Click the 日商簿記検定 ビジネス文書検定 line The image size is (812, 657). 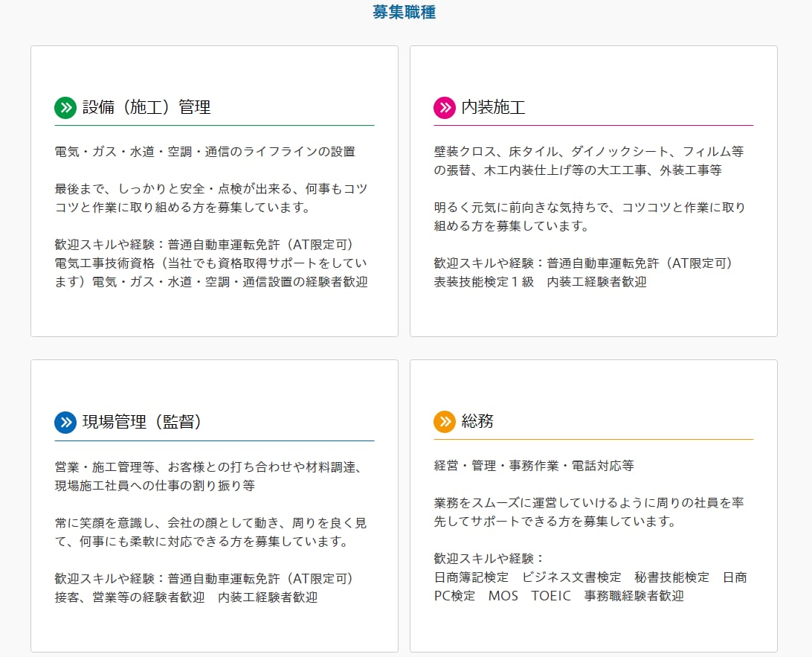(x=590, y=577)
